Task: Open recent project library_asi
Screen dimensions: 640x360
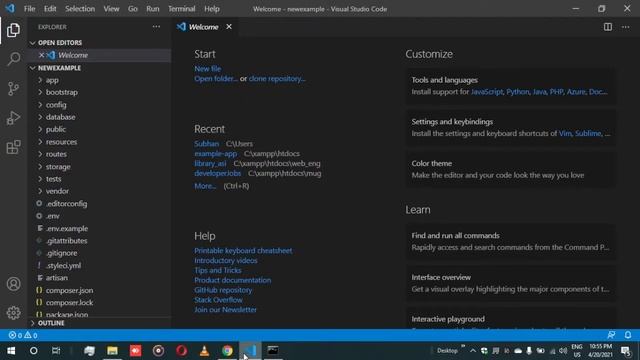Action: point(210,163)
